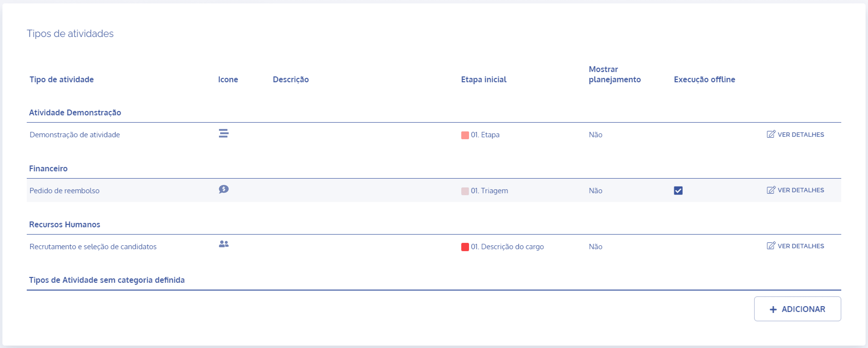Click Tipos de Atividade sem categoria definida

click(107, 280)
